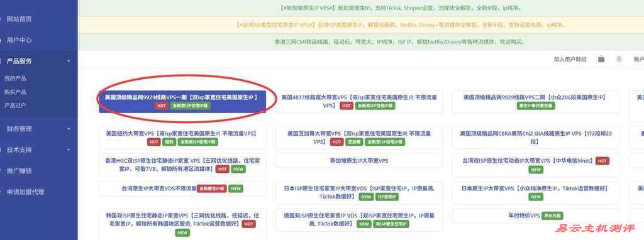Click the ISP住宅IP badge on Japan VDS

(386, 197)
